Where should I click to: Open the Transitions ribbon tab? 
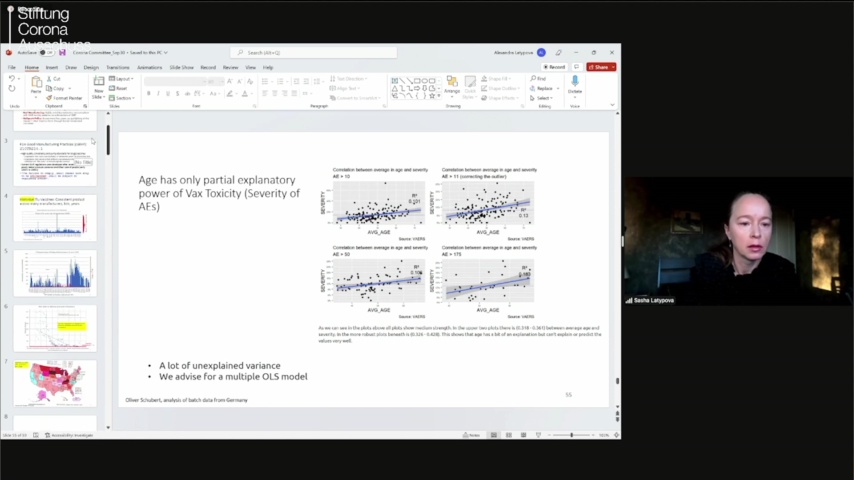coord(118,67)
